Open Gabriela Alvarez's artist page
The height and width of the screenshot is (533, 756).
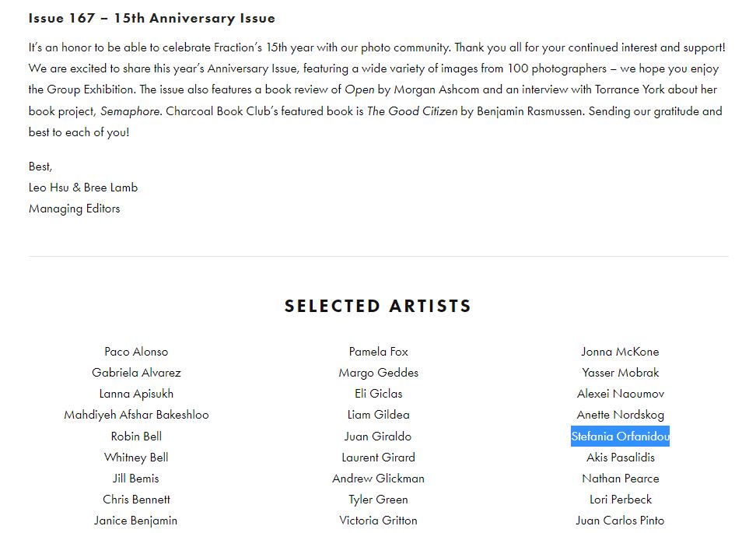(136, 373)
